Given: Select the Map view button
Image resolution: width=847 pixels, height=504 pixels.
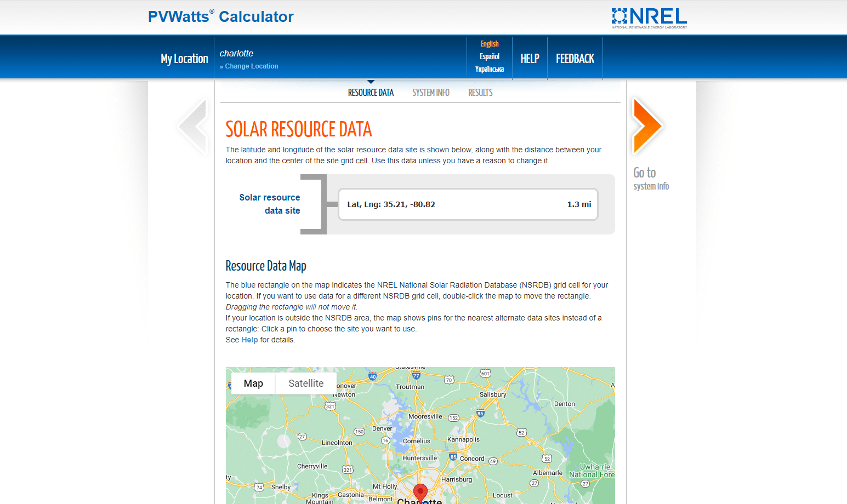Looking at the screenshot, I should tap(253, 383).
